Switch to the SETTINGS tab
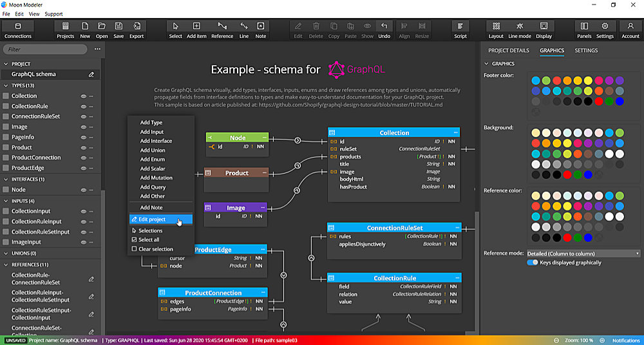The height and width of the screenshot is (345, 644). [x=586, y=50]
